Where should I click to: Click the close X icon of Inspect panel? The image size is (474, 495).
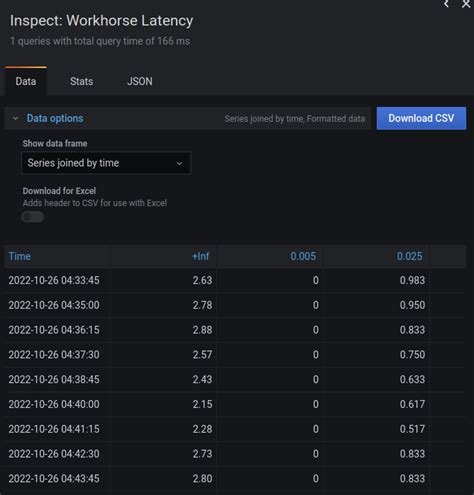pos(466,4)
